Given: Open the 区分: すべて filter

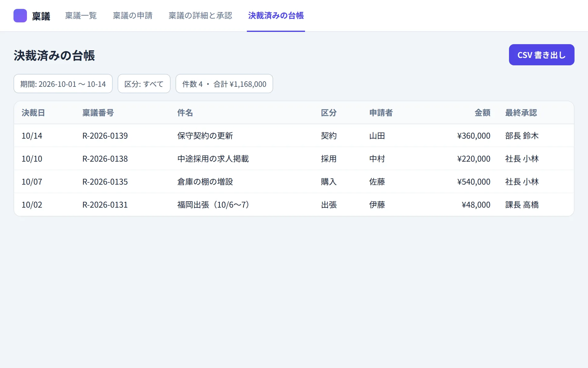Looking at the screenshot, I should click(x=144, y=84).
